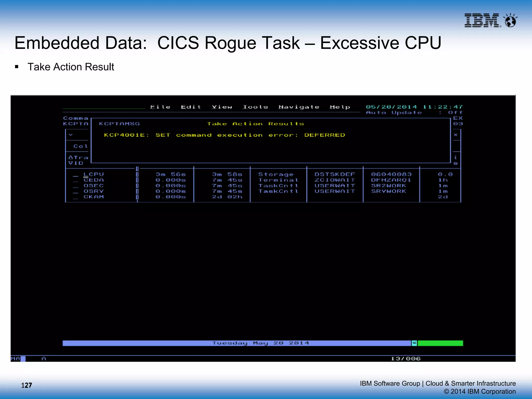Click the 06040083 cell

[x=391, y=174]
